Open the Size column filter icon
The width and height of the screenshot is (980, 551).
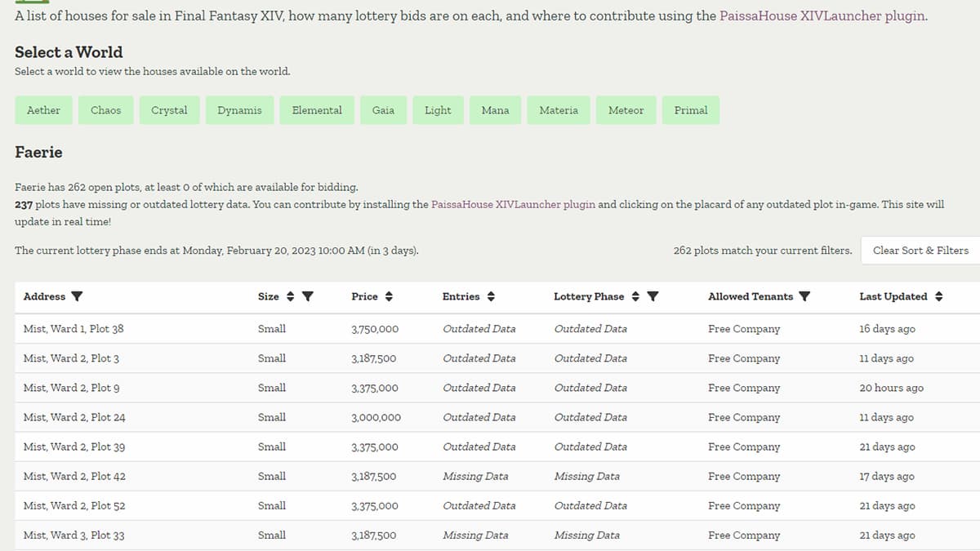tap(309, 296)
